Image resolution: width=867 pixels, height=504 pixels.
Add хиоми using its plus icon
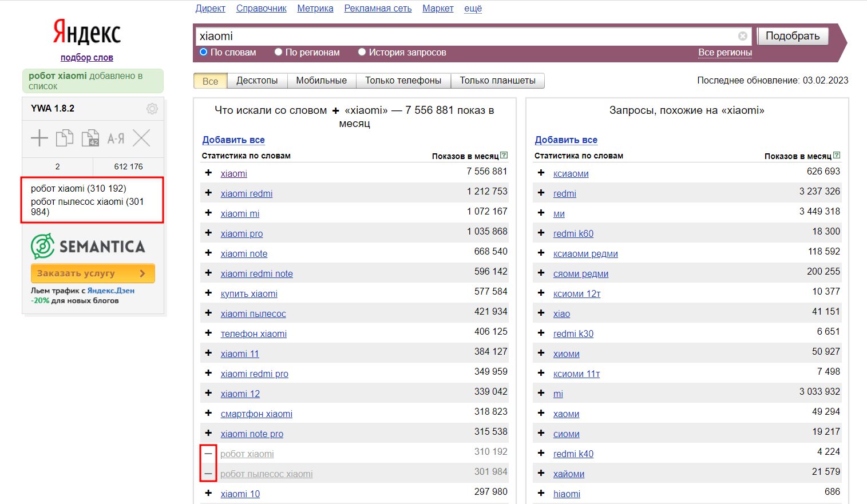coord(541,353)
